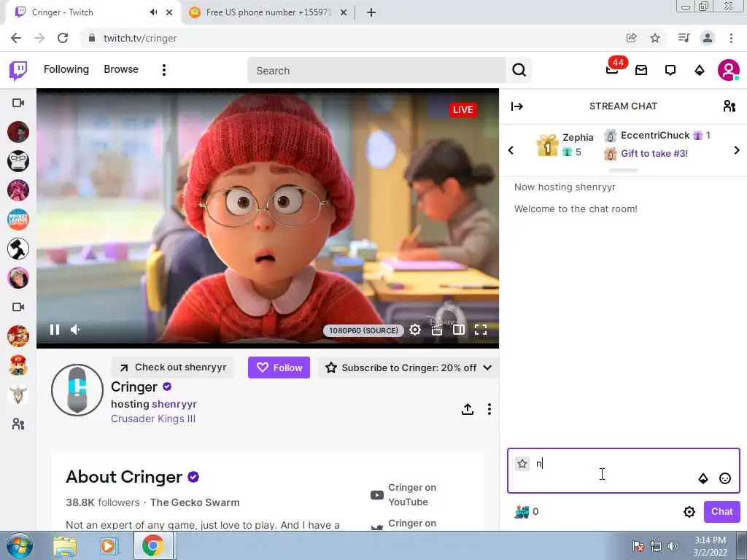Switch to Cringer - Twitch browser tab
Viewport: 747px width, 560px height.
90,12
